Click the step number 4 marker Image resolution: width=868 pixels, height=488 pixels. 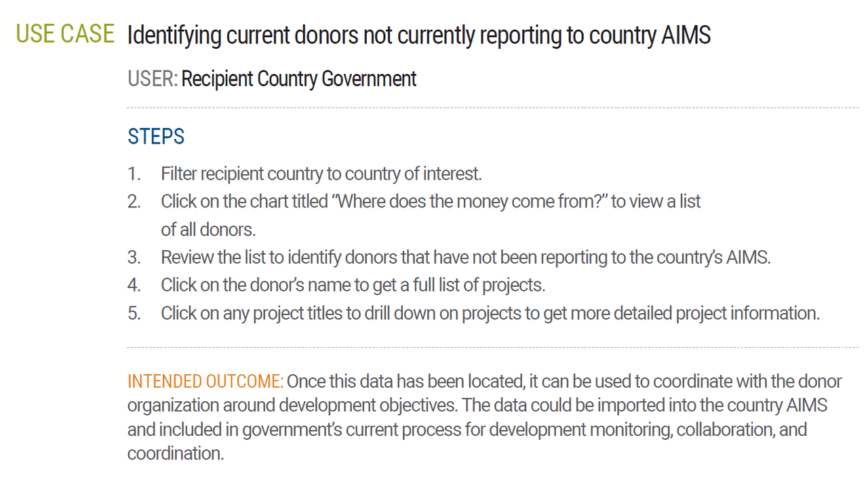coord(134,285)
